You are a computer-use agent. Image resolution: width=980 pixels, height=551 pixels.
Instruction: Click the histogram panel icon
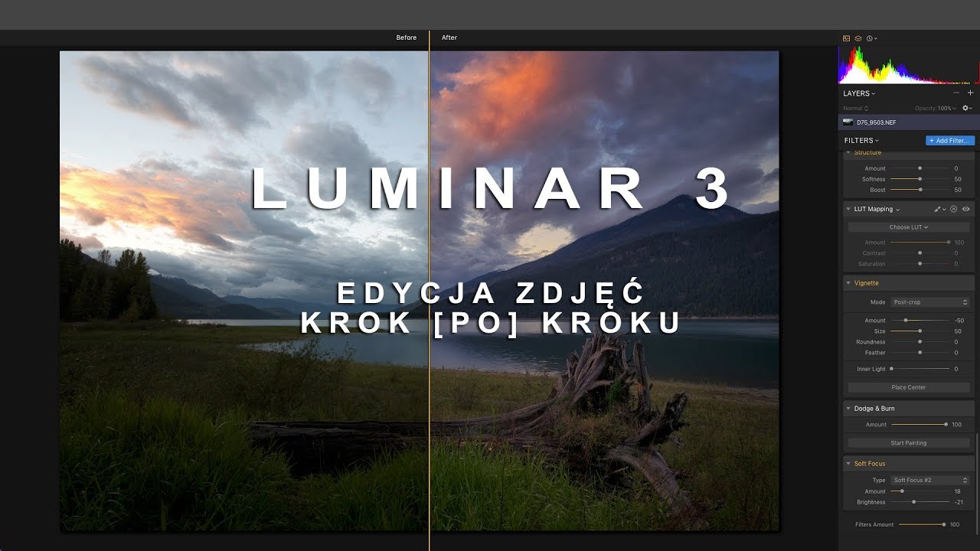[x=846, y=38]
